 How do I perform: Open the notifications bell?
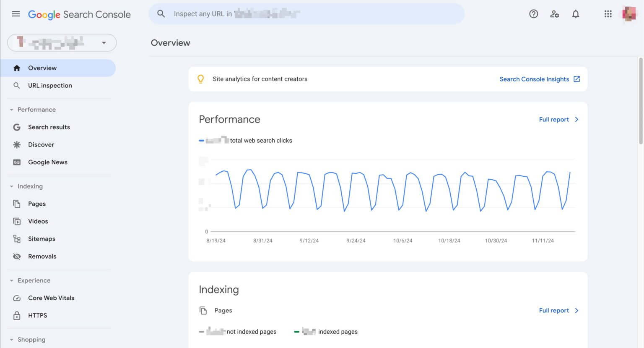[576, 13]
